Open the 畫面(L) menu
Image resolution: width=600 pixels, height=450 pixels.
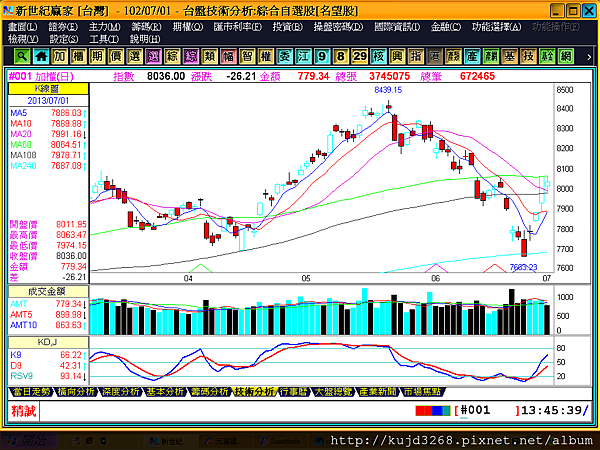point(23,27)
